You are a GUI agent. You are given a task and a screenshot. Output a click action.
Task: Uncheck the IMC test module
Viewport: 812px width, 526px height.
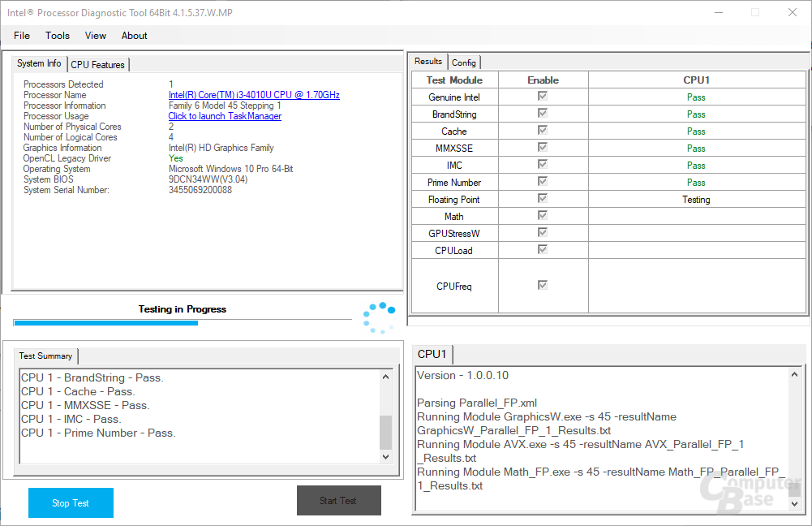point(542,164)
